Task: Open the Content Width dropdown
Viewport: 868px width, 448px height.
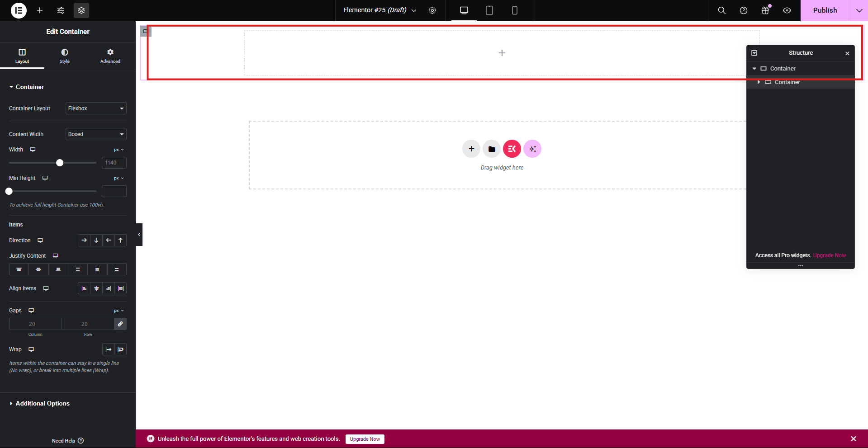Action: (95, 134)
